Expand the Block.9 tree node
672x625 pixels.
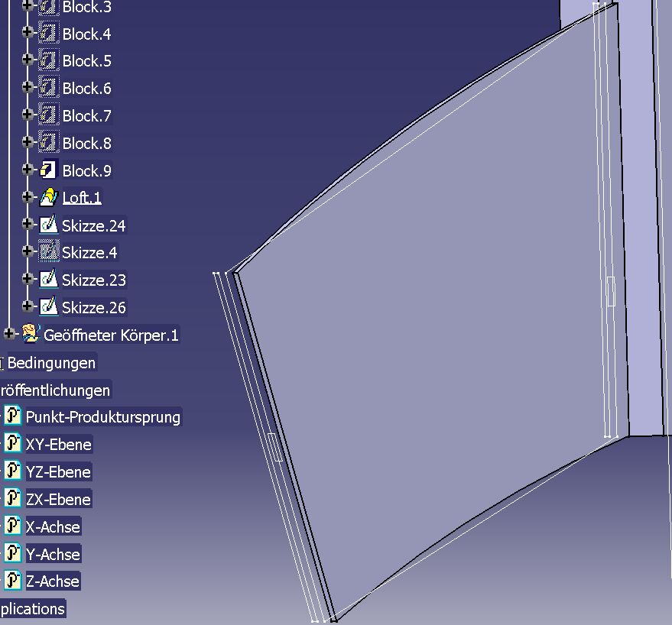(x=28, y=169)
